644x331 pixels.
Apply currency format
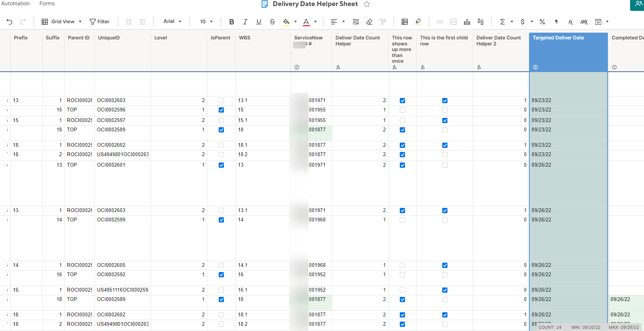[523, 22]
